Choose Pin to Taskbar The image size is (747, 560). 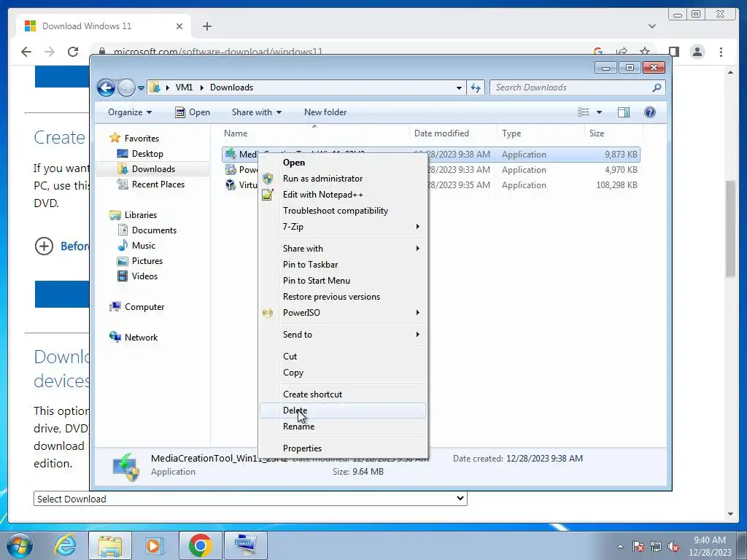pyautogui.click(x=343, y=265)
